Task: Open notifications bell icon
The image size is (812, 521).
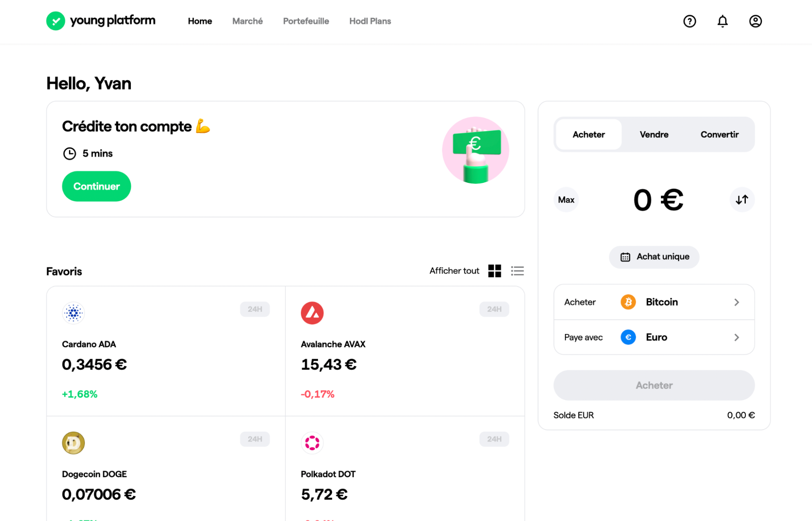Action: [722, 21]
